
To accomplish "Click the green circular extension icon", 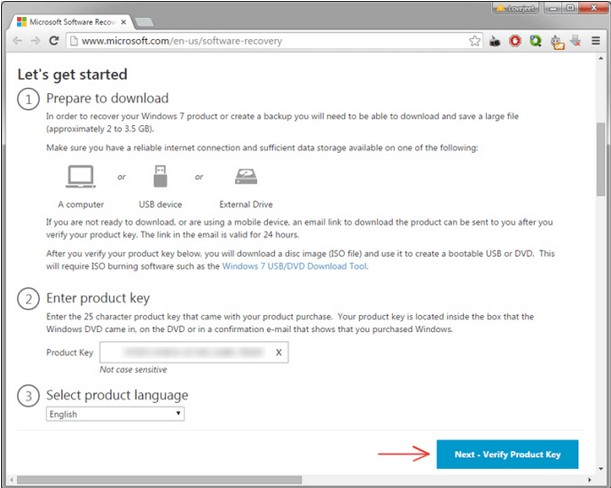I will [535, 41].
